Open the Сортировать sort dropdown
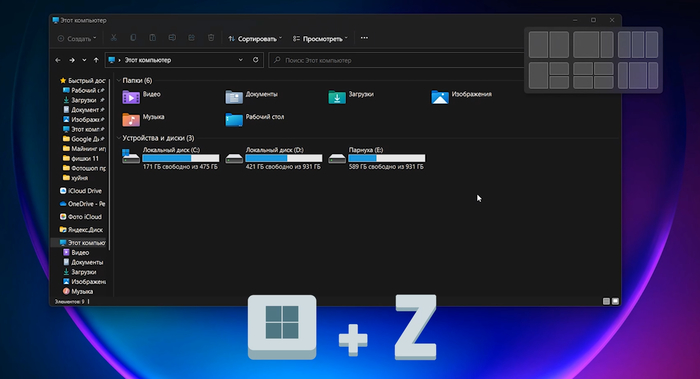The image size is (700, 379). click(254, 38)
